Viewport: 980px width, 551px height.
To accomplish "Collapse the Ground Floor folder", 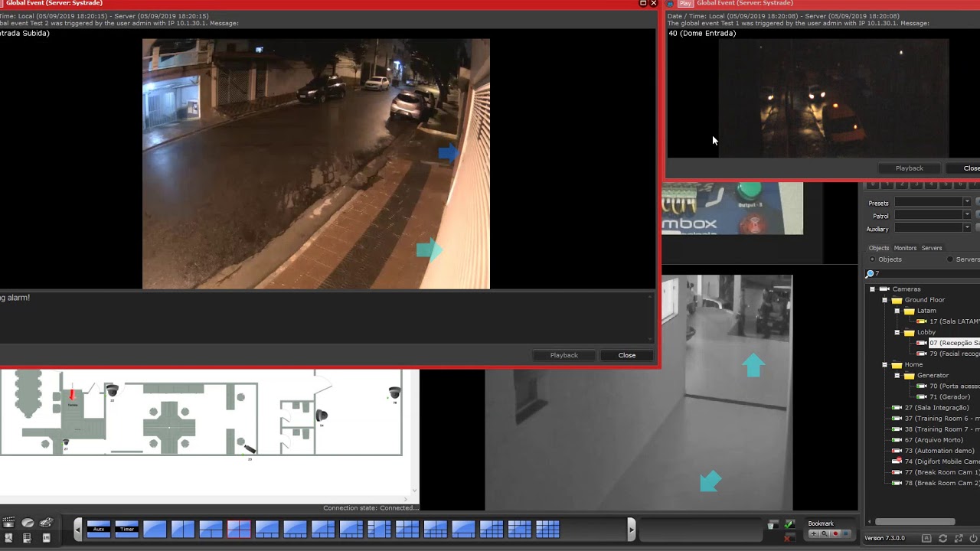I will tap(884, 300).
